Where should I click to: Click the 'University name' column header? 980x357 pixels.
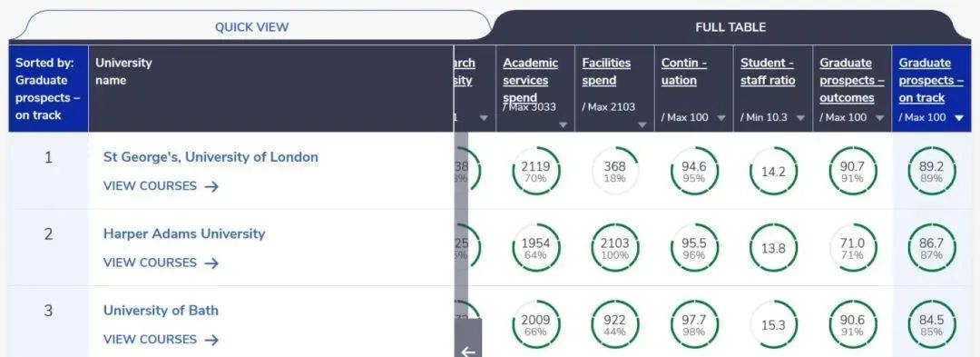[271, 88]
